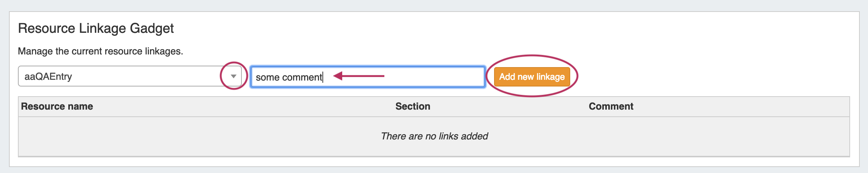Select the Section column header
Viewport: 868px width, 173px height.
(413, 106)
